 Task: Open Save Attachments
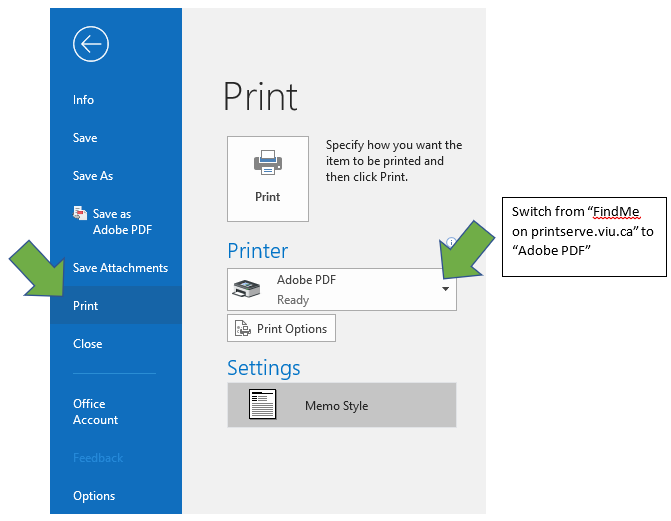tap(120, 268)
